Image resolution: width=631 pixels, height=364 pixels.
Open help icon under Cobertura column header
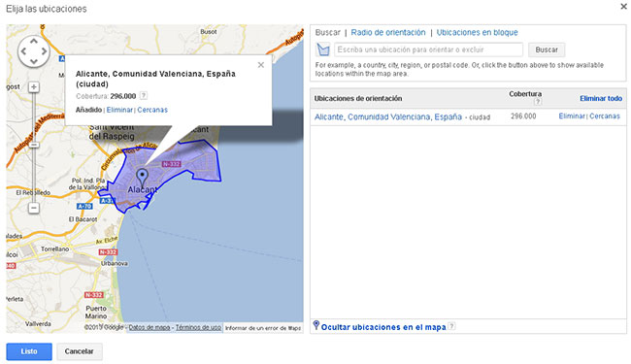click(537, 102)
